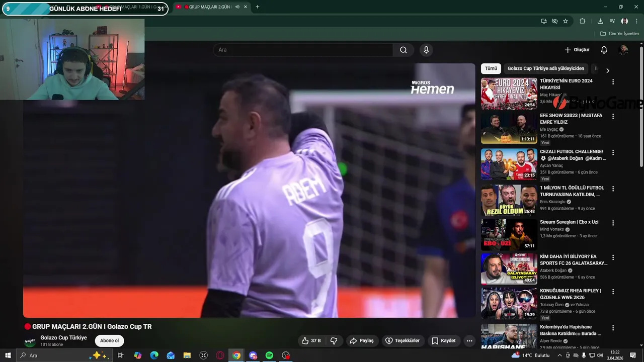Image resolution: width=644 pixels, height=362 pixels.
Task: Open Opera GX from the taskbar
Action: tap(220, 355)
